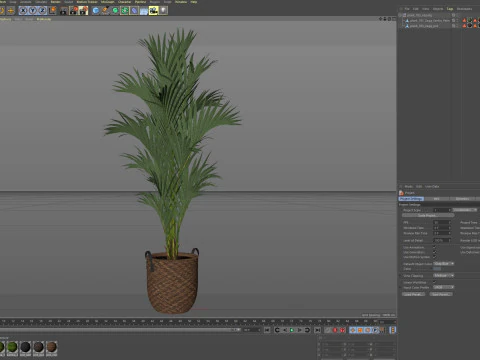This screenshot has height=360, width=480.
Task: Click the redo arrow icon
Action: (x=2, y=11)
